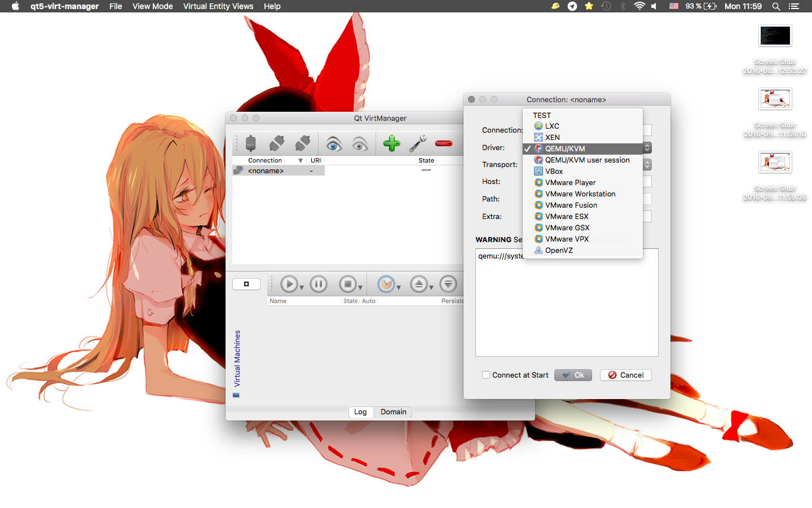The width and height of the screenshot is (812, 508).
Task: Open dropdown arrow next to play button
Action: click(302, 288)
